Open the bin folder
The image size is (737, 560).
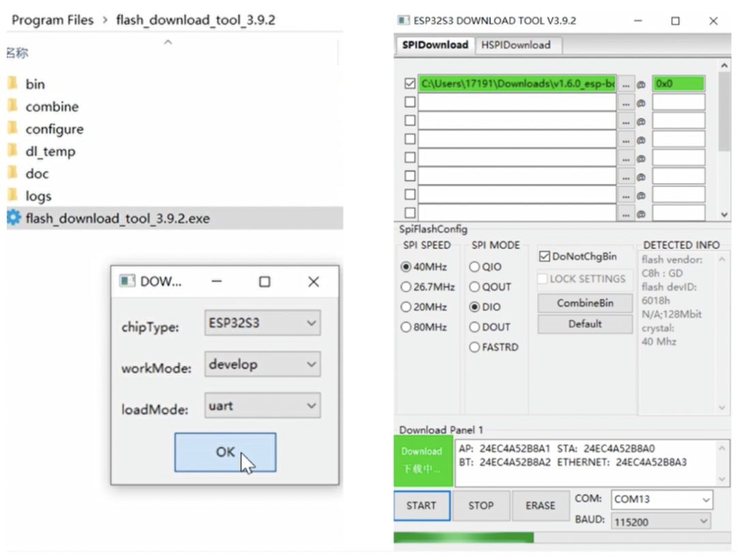coord(35,84)
